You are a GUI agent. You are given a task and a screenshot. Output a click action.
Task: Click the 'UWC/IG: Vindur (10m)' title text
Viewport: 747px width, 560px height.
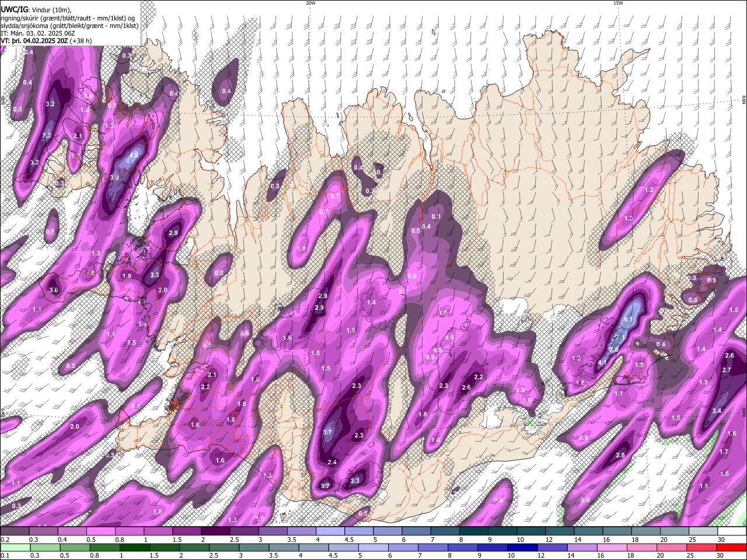(36, 10)
